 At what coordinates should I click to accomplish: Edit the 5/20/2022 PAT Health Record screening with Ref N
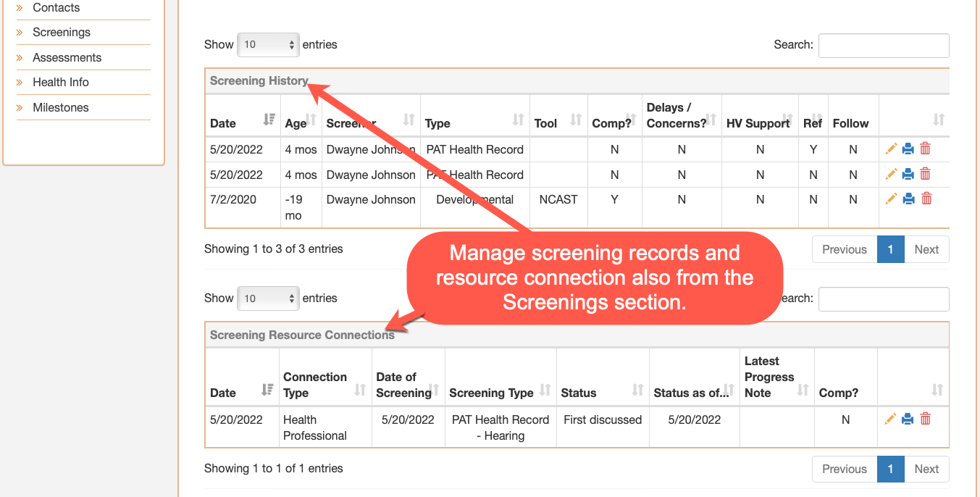point(891,174)
